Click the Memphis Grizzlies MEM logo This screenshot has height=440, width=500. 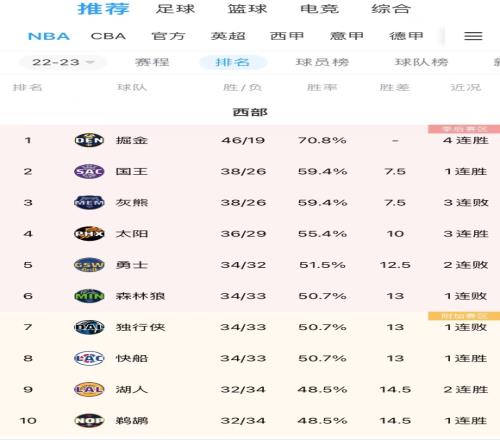pyautogui.click(x=89, y=202)
